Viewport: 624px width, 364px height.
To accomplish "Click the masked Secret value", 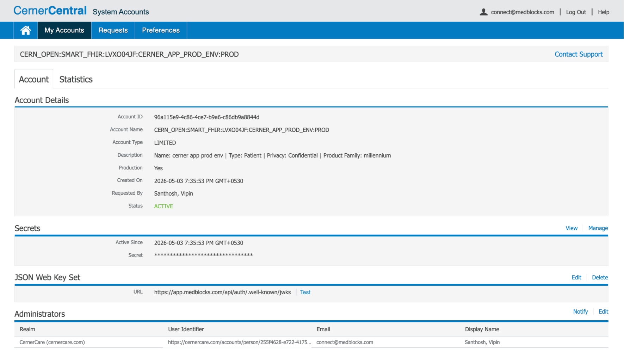I will 204,255.
